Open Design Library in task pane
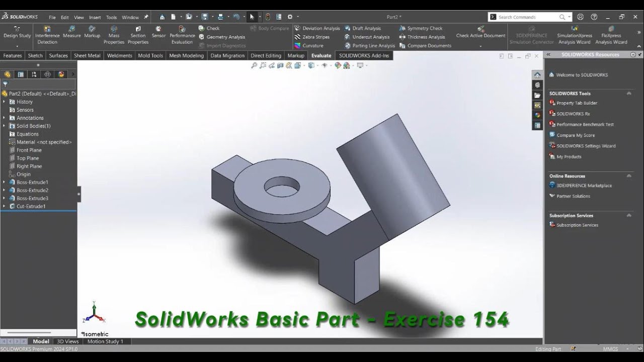 point(537,85)
